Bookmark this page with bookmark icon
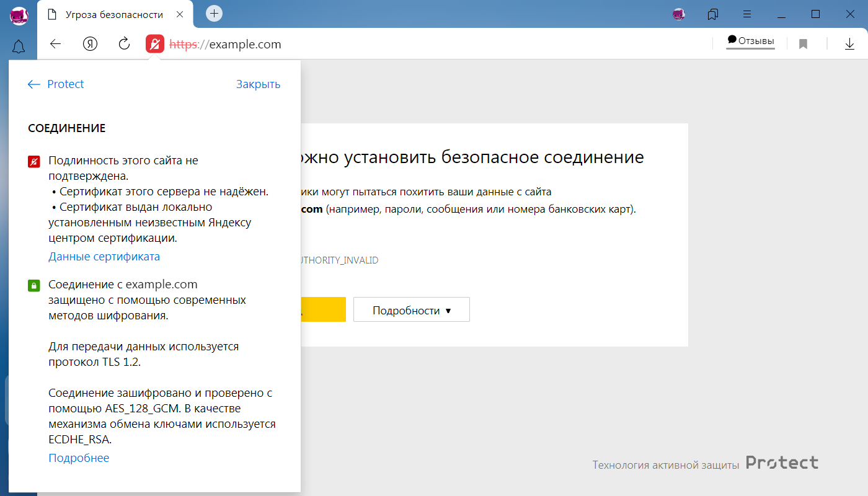 coord(803,44)
